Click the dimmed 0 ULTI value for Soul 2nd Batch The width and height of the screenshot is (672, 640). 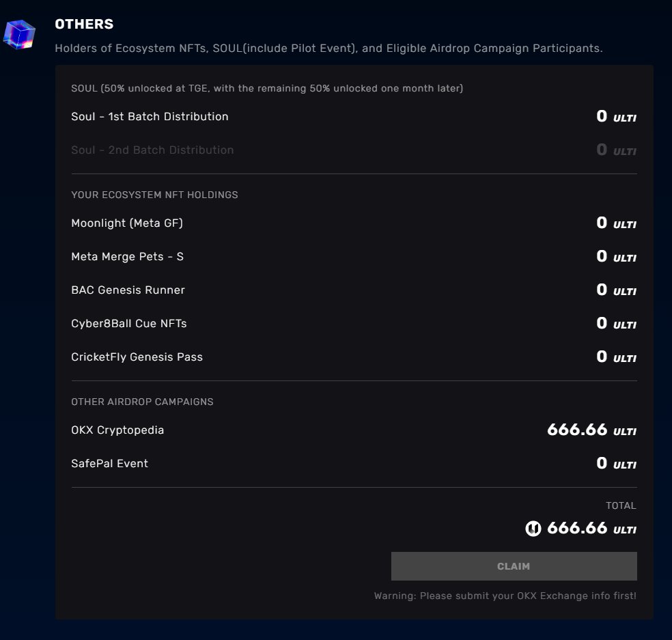(616, 150)
